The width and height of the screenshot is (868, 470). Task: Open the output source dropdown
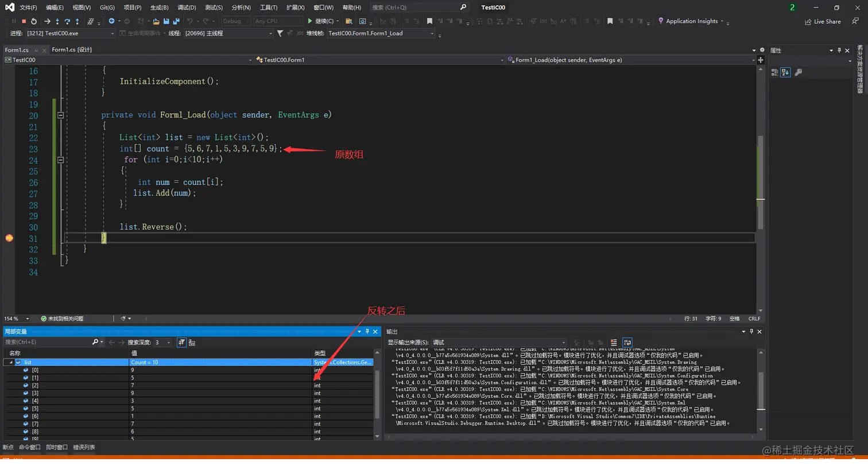499,342
